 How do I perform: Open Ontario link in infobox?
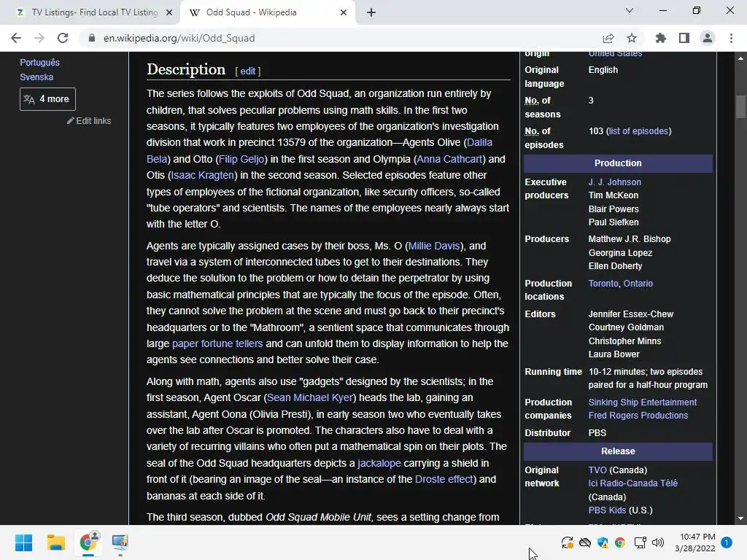coord(638,284)
